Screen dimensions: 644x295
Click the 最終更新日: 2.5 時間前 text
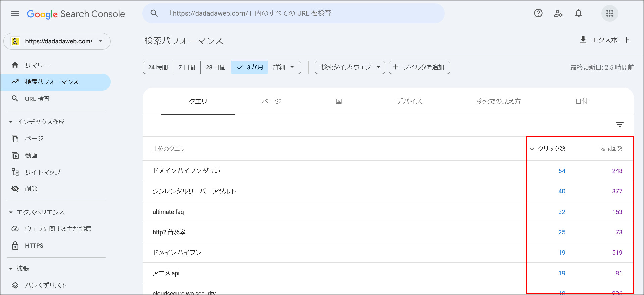[602, 67]
